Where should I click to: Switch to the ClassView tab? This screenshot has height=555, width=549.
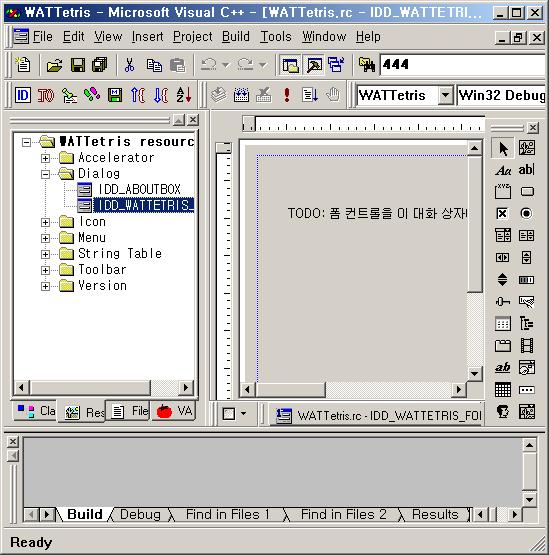tap(35, 411)
